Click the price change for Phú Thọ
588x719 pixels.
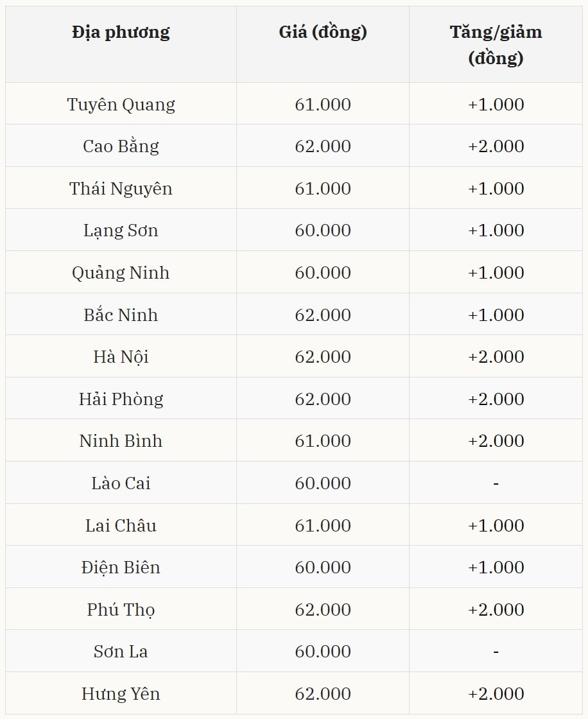click(496, 610)
